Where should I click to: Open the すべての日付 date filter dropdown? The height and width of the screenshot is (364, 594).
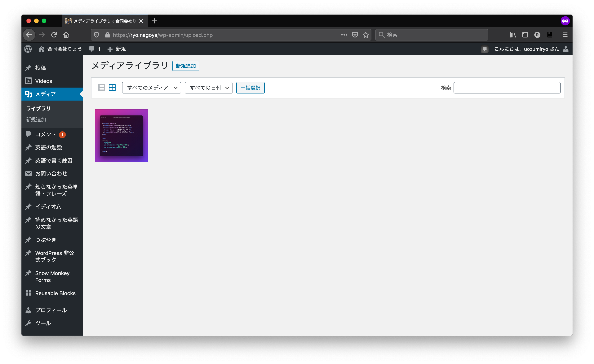[209, 88]
